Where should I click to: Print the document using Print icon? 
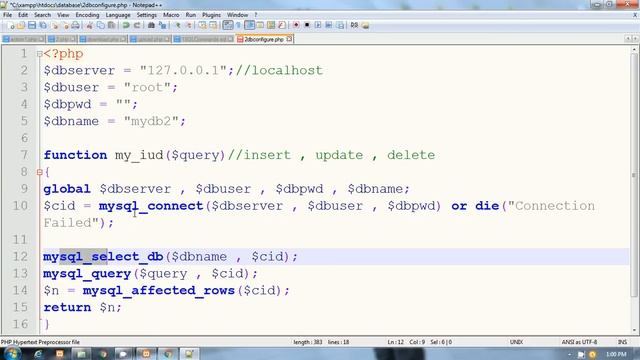click(76, 25)
